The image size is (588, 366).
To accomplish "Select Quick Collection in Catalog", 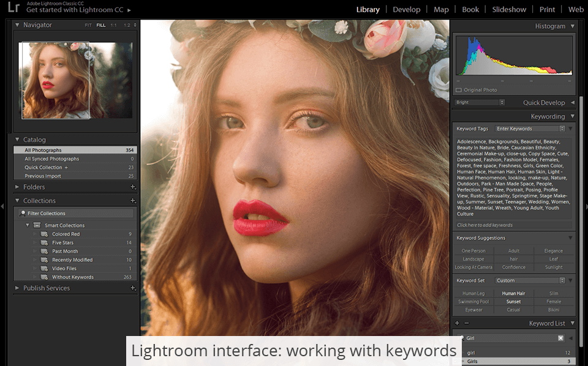I will click(75, 167).
